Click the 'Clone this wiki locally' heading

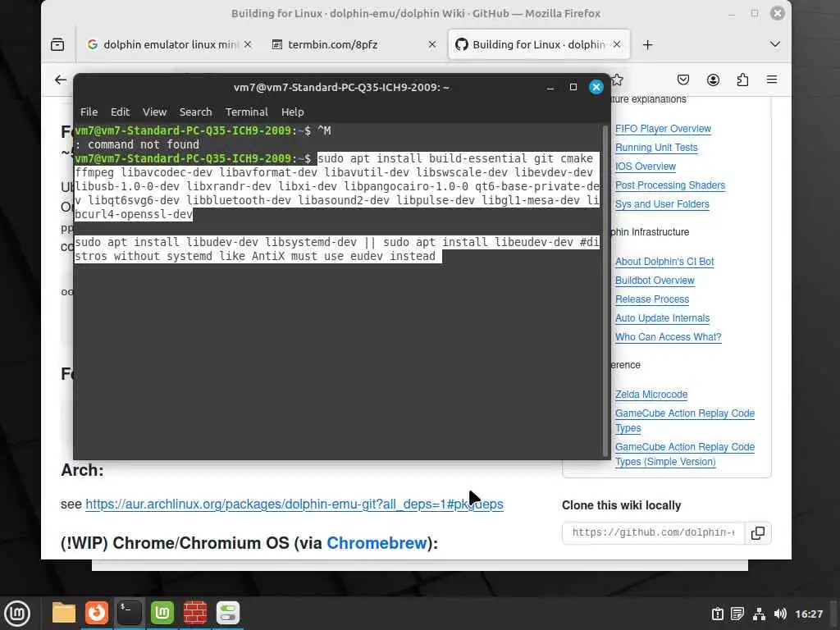pyautogui.click(x=622, y=505)
